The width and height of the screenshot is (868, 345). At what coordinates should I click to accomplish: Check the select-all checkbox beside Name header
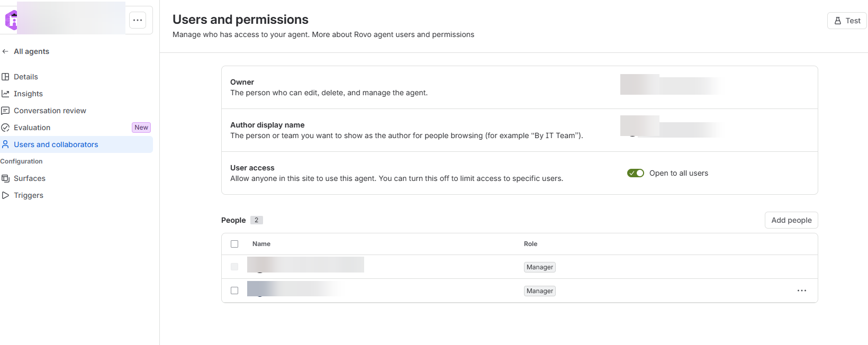pyautogui.click(x=234, y=244)
